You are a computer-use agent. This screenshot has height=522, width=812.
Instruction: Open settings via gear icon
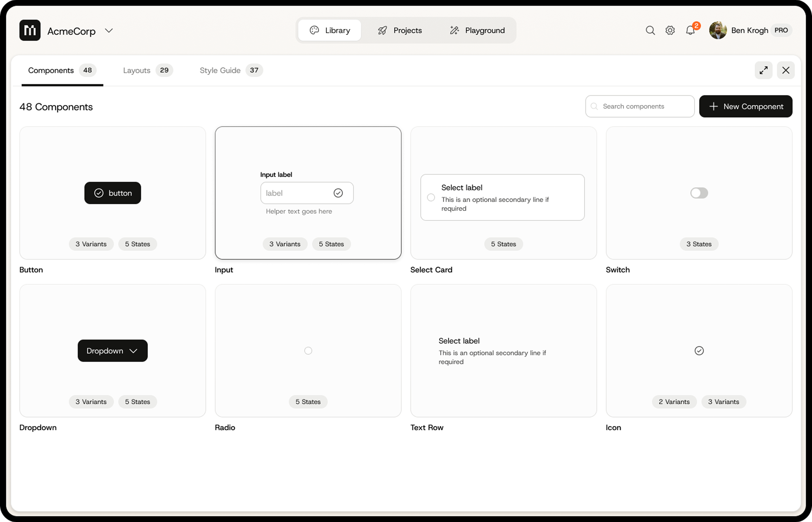pos(670,30)
